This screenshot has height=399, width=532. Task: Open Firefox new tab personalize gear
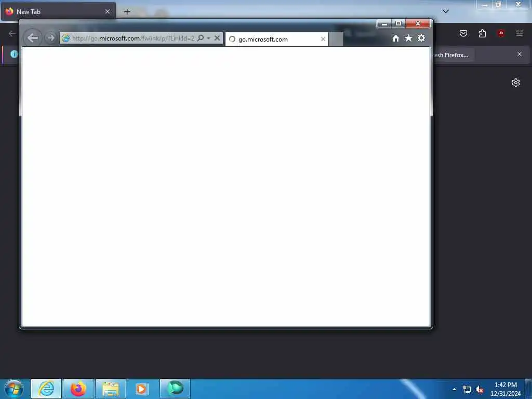[x=516, y=83]
